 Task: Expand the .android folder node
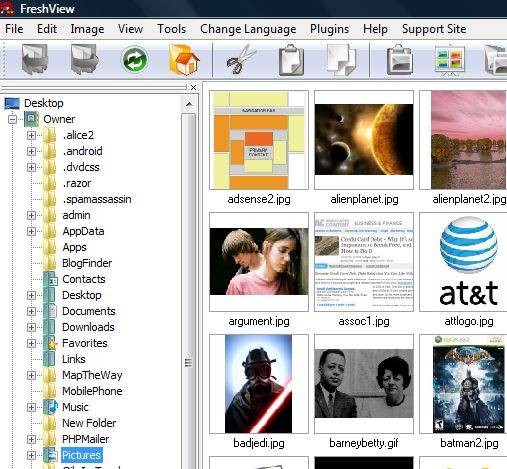point(31,151)
